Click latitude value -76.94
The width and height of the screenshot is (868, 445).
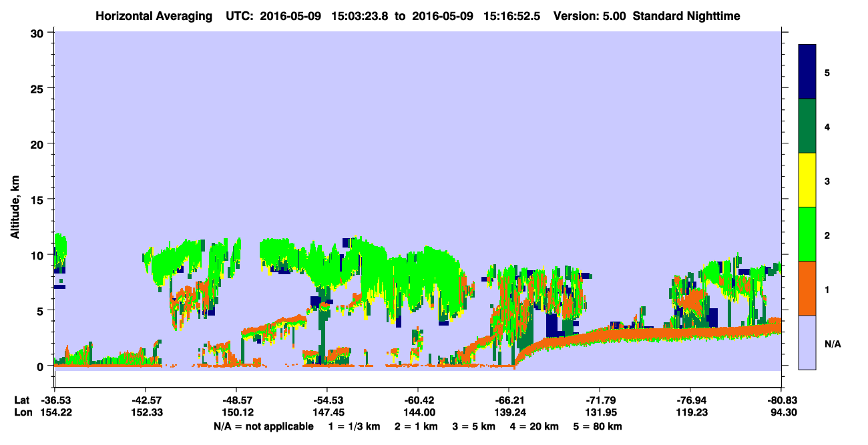coord(690,400)
